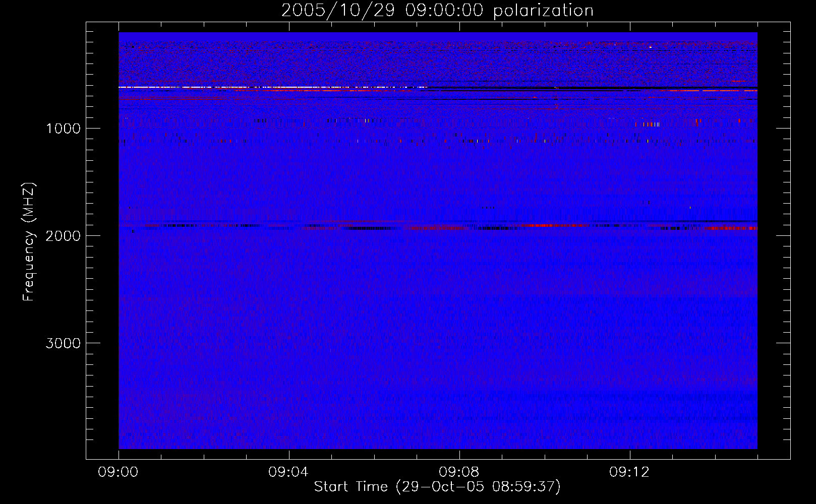Click the 09:00 time axis label

(118, 472)
